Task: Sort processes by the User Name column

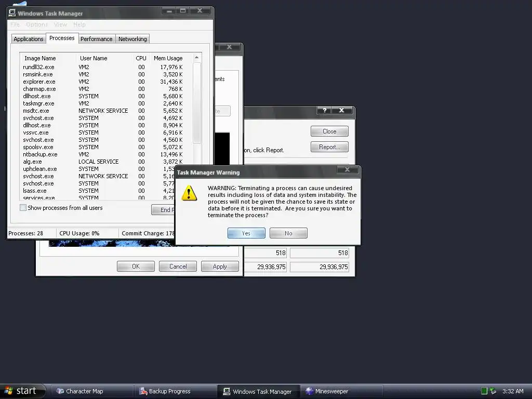Action: coord(103,58)
